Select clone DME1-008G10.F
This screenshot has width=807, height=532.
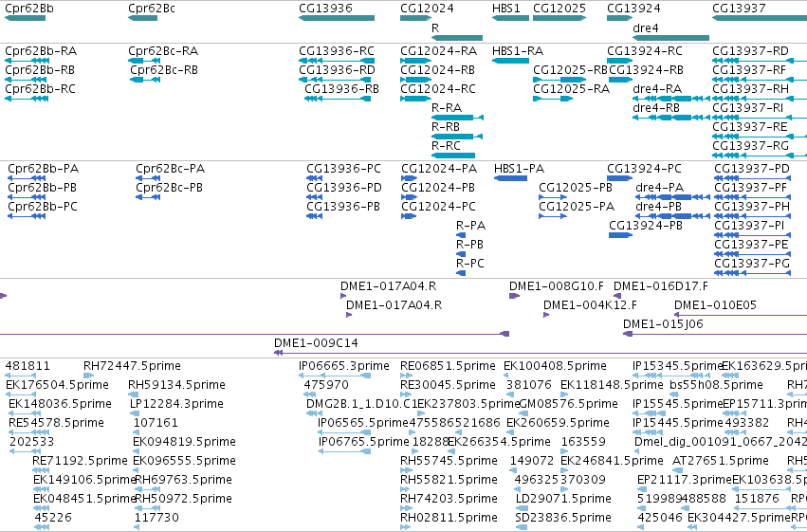(557, 286)
